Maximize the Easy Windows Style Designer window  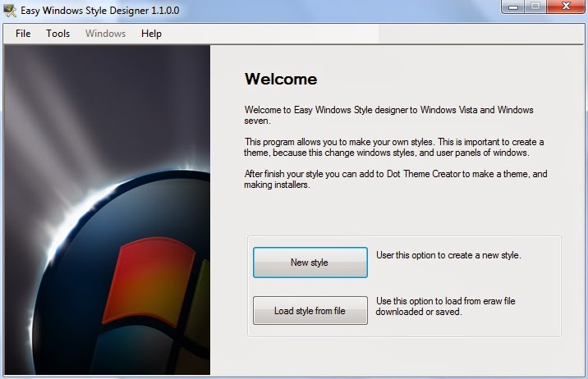tap(535, 7)
